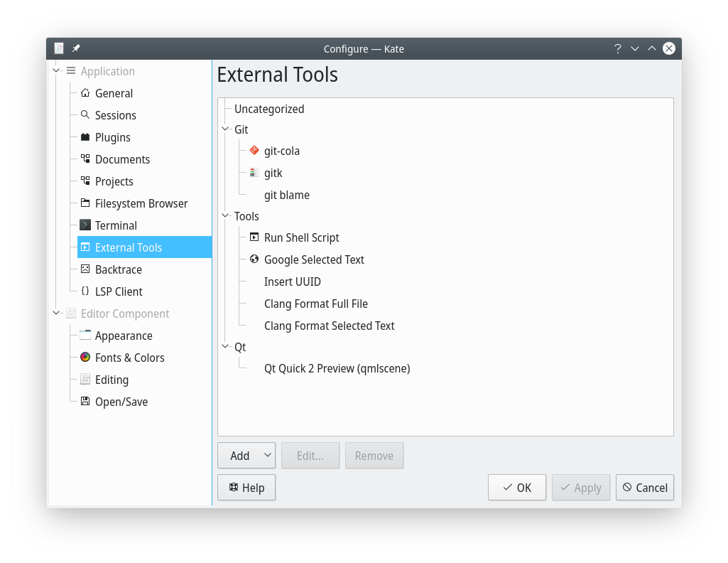The height and width of the screenshot is (563, 728).
Task: Click the Run Shell Script icon
Action: (254, 237)
